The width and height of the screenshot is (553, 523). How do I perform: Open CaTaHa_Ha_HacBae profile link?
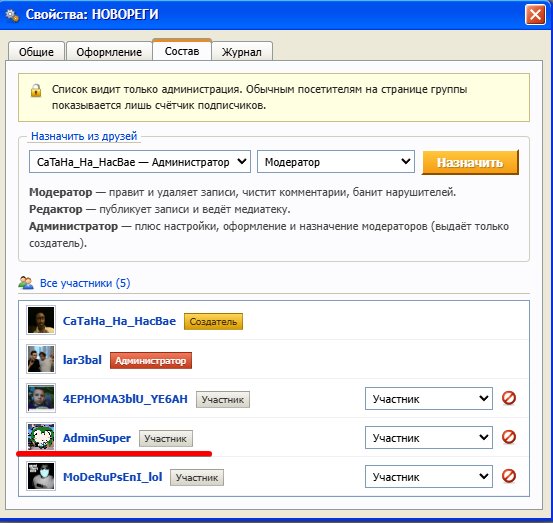click(x=119, y=321)
